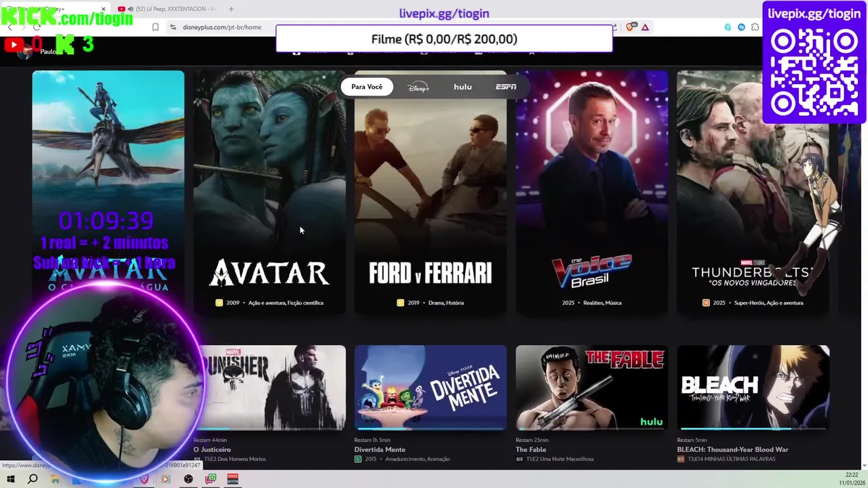Open the Windows Start menu
868x488 pixels.
coord(11,479)
